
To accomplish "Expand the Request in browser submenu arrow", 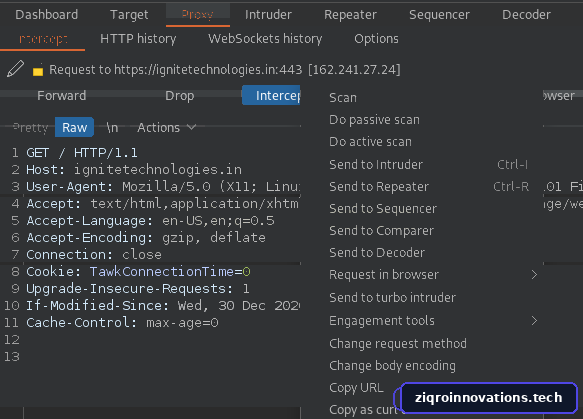I will click(534, 275).
